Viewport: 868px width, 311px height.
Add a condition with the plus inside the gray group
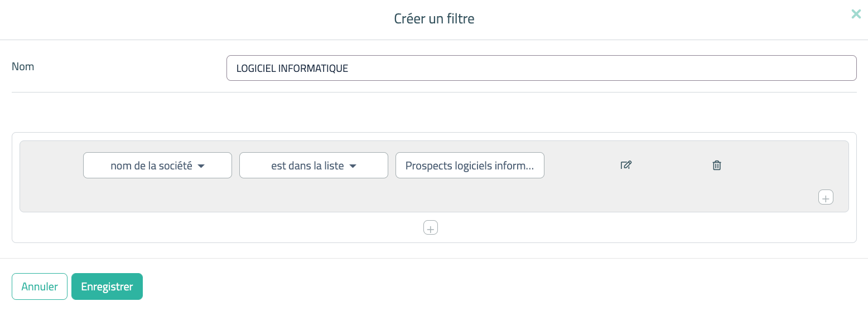pos(826,197)
